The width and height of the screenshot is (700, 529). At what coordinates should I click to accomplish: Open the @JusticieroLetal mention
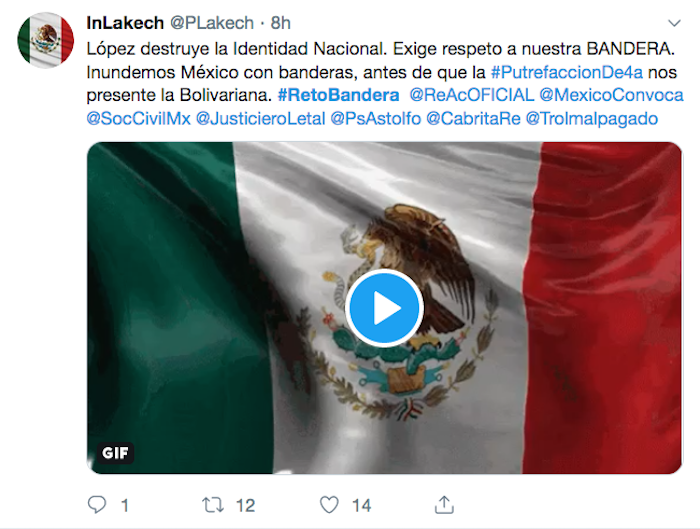pos(260,119)
